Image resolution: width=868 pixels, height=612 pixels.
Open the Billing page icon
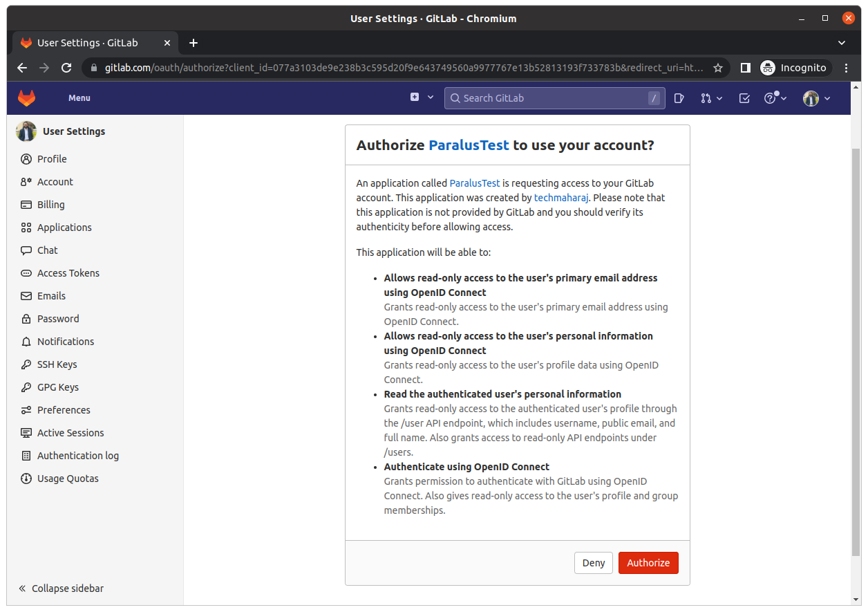point(26,205)
